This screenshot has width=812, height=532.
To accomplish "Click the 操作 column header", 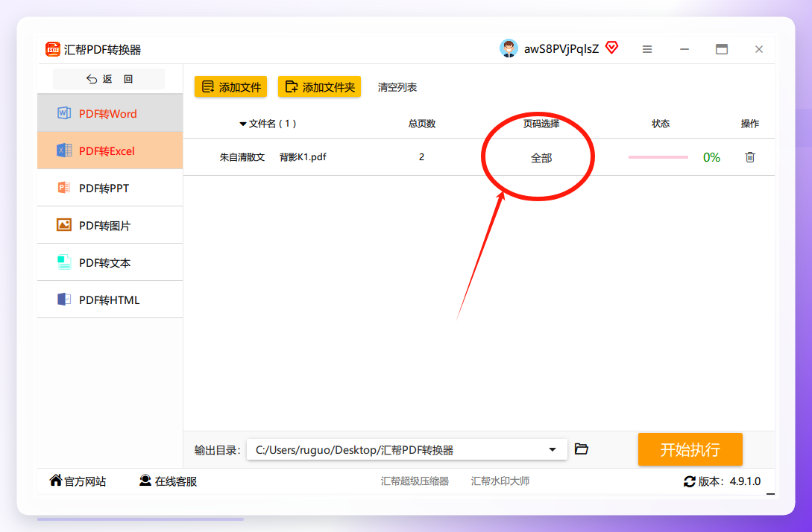I will [750, 124].
